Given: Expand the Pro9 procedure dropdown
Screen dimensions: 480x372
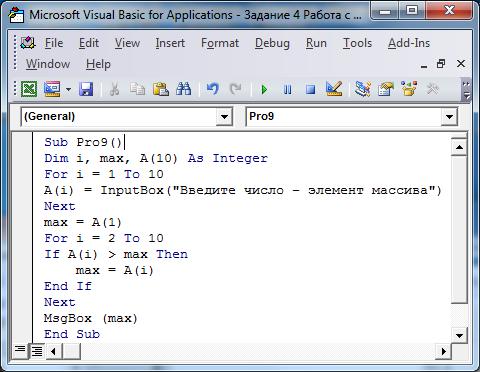Looking at the screenshot, I should click(449, 117).
